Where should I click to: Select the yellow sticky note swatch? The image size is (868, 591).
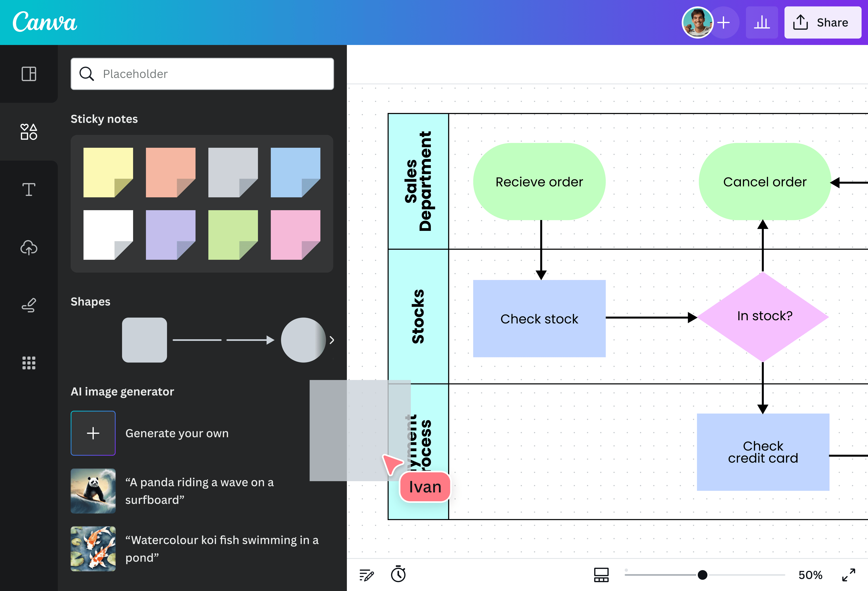(x=108, y=171)
